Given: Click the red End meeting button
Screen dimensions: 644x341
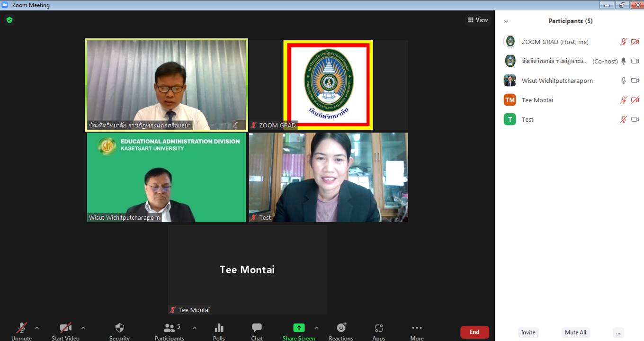Looking at the screenshot, I should tap(474, 332).
